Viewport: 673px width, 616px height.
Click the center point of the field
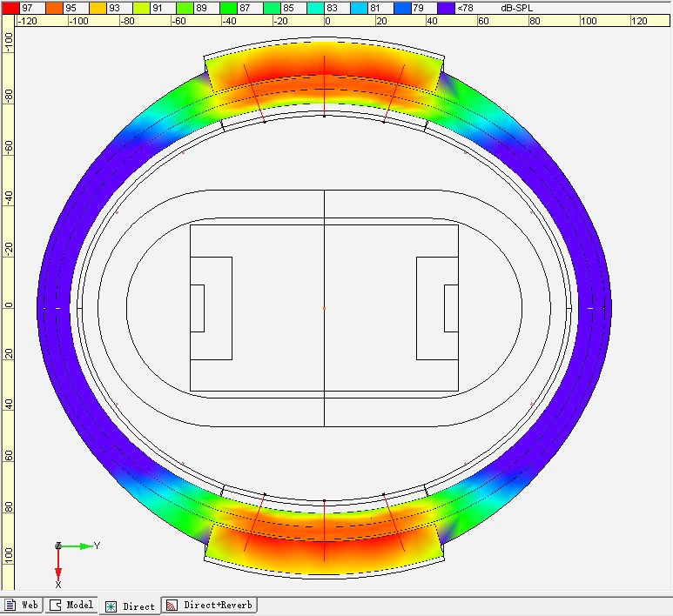click(x=324, y=308)
